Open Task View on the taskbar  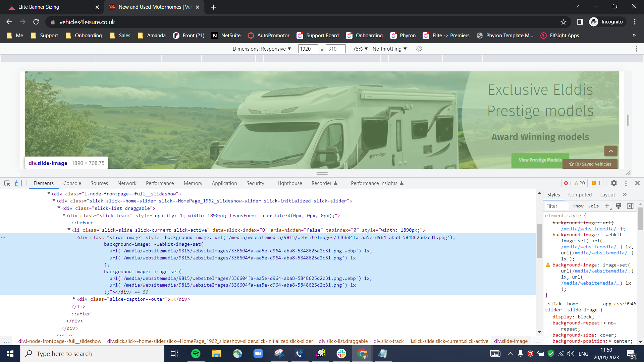point(174,354)
